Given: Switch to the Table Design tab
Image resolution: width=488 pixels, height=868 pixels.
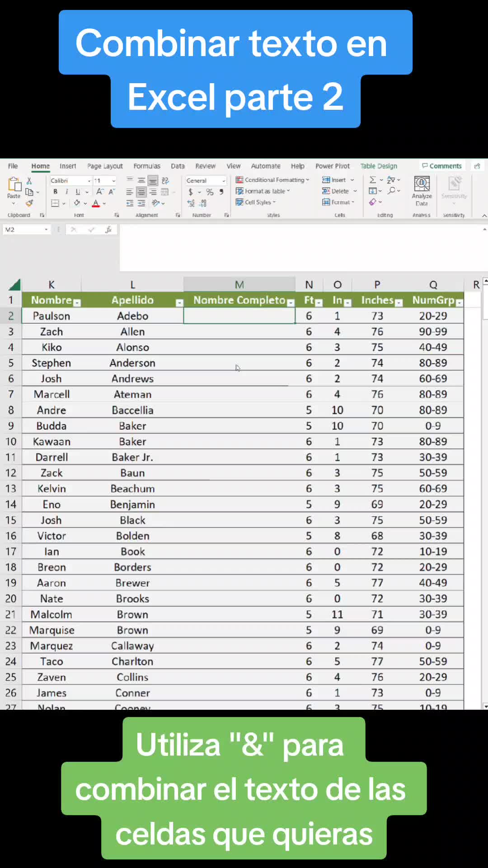Looking at the screenshot, I should point(379,166).
